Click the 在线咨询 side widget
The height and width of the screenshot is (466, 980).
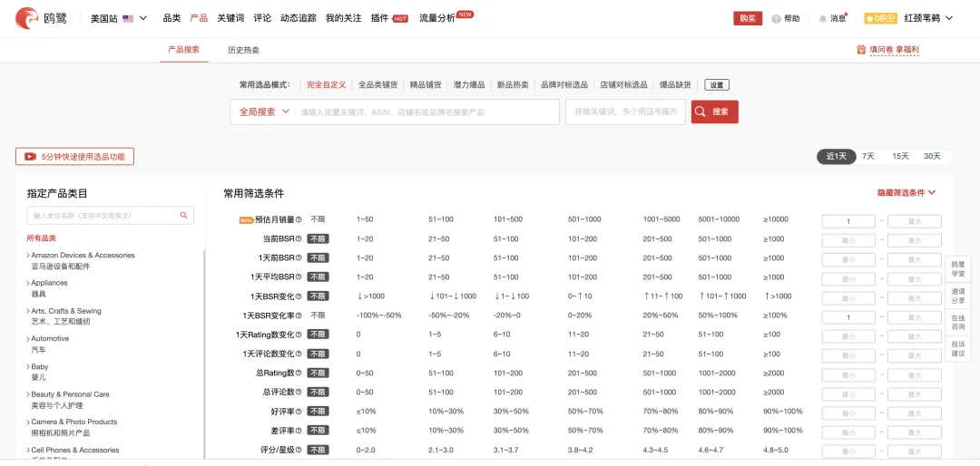click(957, 323)
